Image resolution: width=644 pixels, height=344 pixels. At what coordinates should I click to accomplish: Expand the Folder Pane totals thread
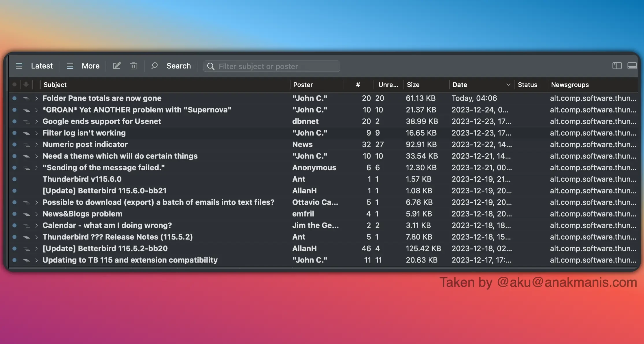[x=37, y=98]
